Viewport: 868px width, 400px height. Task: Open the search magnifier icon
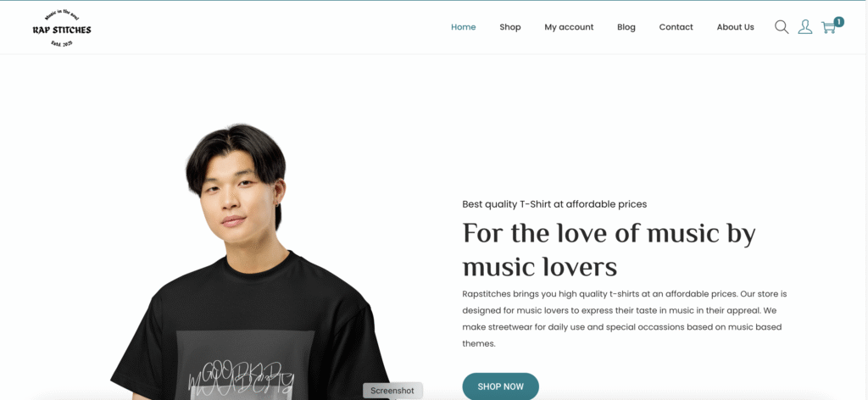tap(781, 27)
